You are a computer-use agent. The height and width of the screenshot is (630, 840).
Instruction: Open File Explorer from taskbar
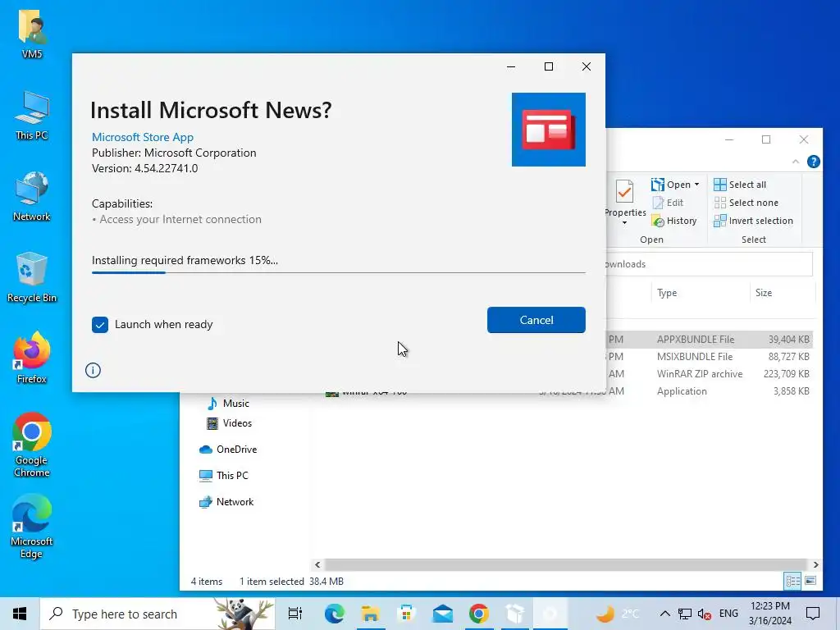pyautogui.click(x=370, y=614)
